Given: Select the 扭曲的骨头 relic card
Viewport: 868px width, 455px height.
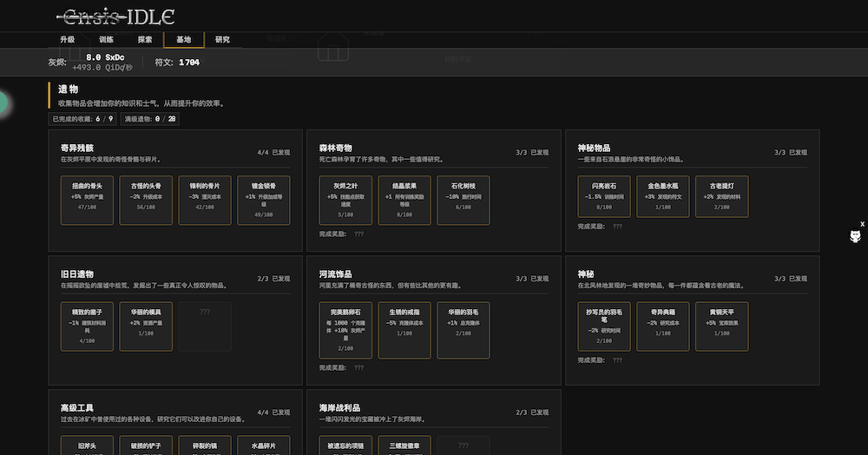Looking at the screenshot, I should coord(87,200).
